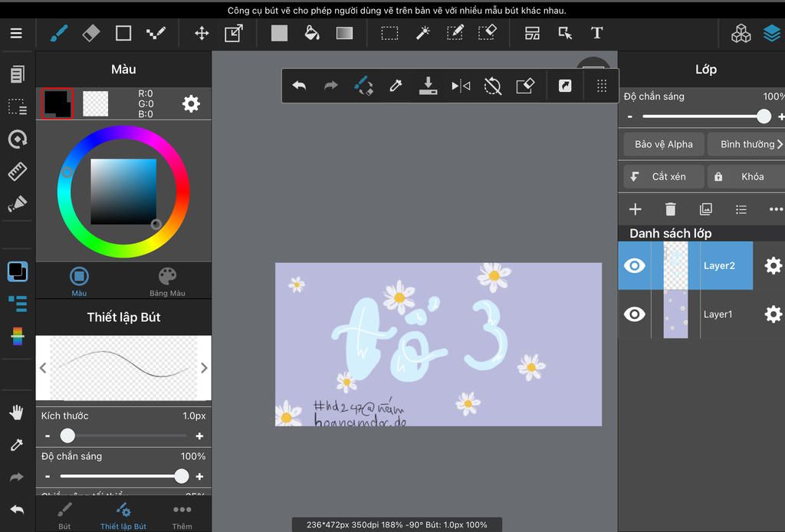The height and width of the screenshot is (532, 785).
Task: Increase Kích thước with plus
Action: [199, 436]
